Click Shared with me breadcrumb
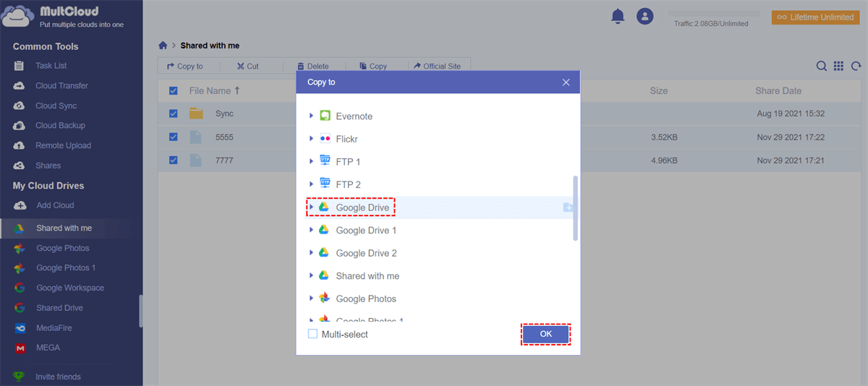The image size is (868, 386). click(x=210, y=46)
